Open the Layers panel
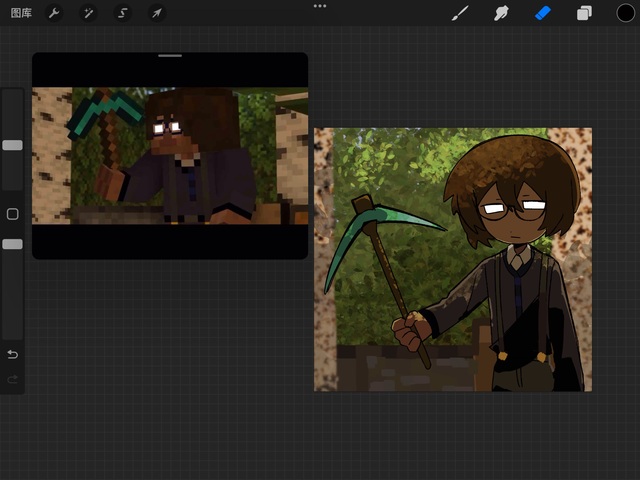This screenshot has width=640, height=480. [584, 13]
